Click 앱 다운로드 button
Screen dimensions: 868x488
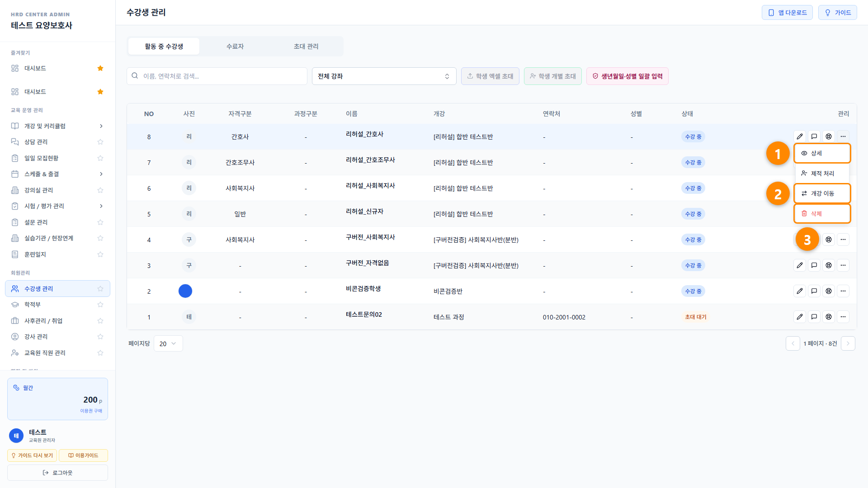point(787,13)
